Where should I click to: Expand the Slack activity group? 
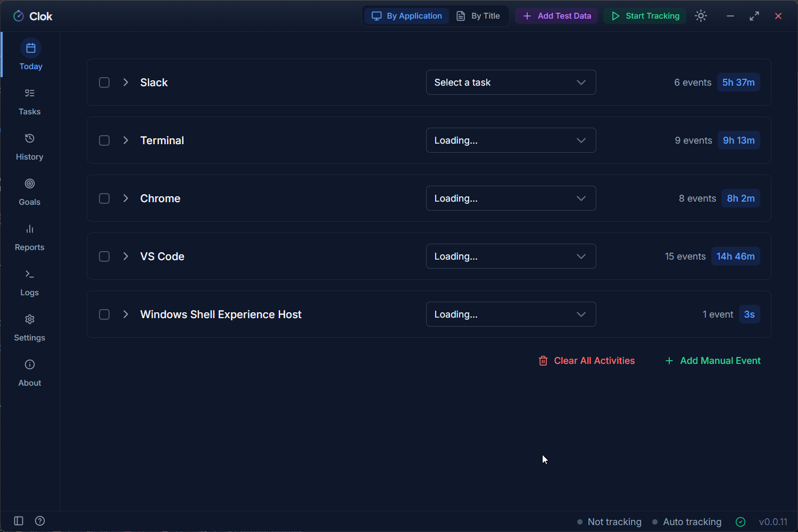(x=126, y=82)
